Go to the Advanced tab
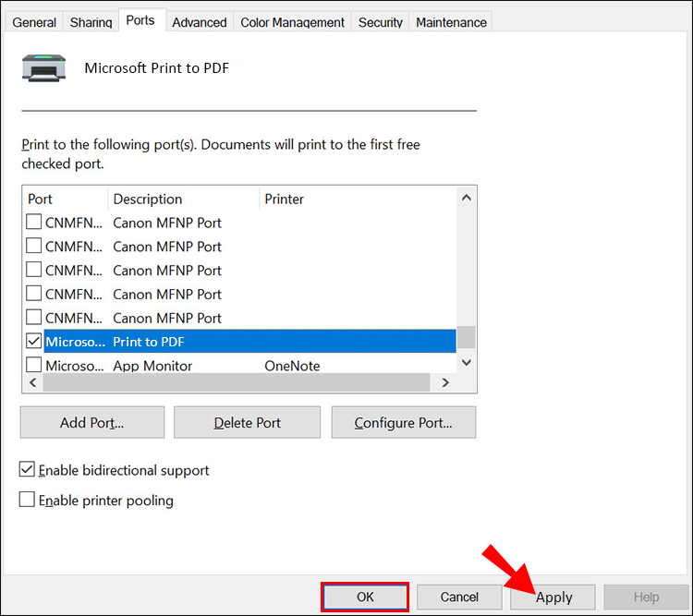This screenshot has height=616, width=693. click(200, 22)
